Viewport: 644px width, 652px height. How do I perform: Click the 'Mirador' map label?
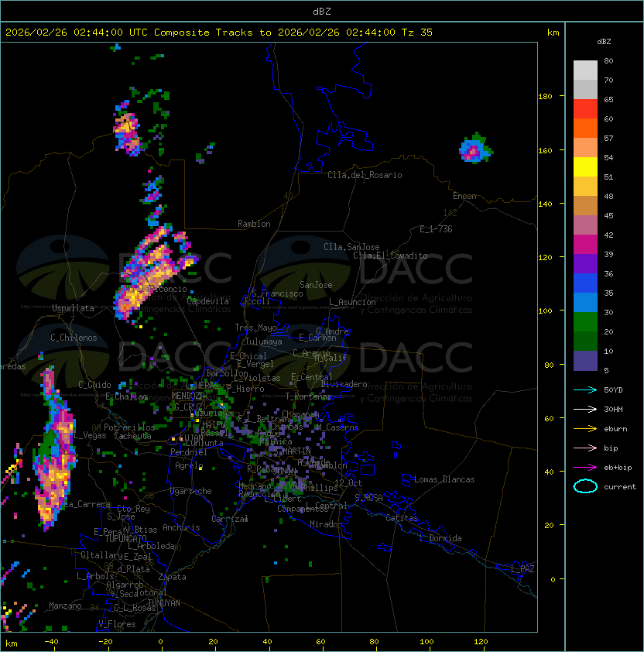(326, 525)
